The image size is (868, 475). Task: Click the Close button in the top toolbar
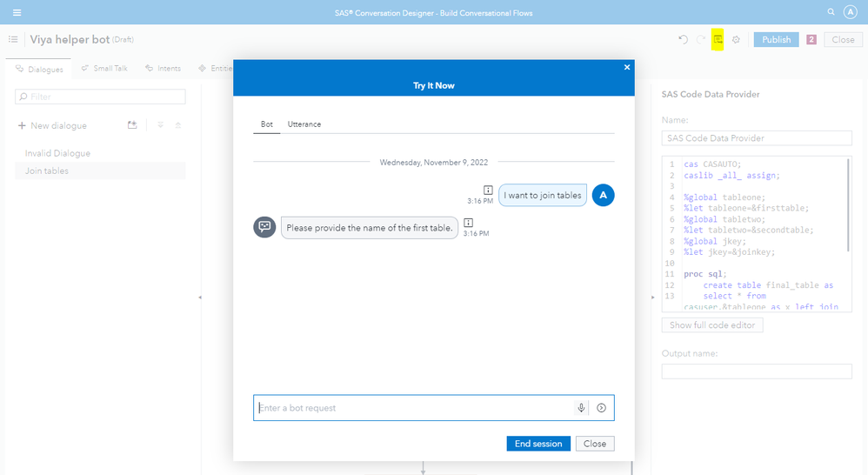click(x=843, y=39)
